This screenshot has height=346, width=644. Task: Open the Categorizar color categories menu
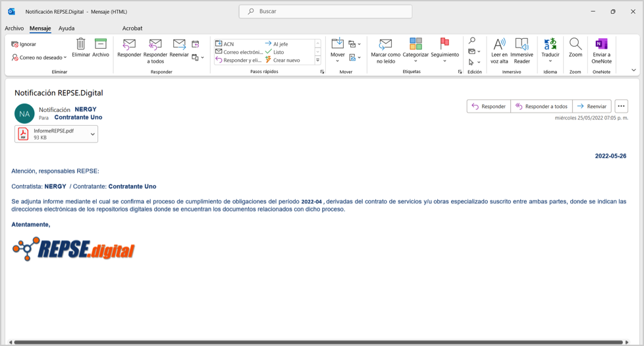[416, 50]
